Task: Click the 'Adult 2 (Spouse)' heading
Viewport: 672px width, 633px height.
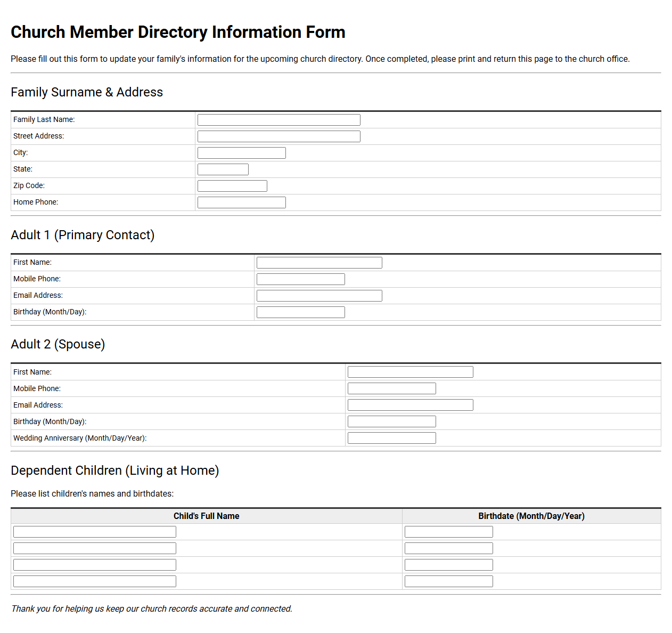Action: tap(58, 344)
